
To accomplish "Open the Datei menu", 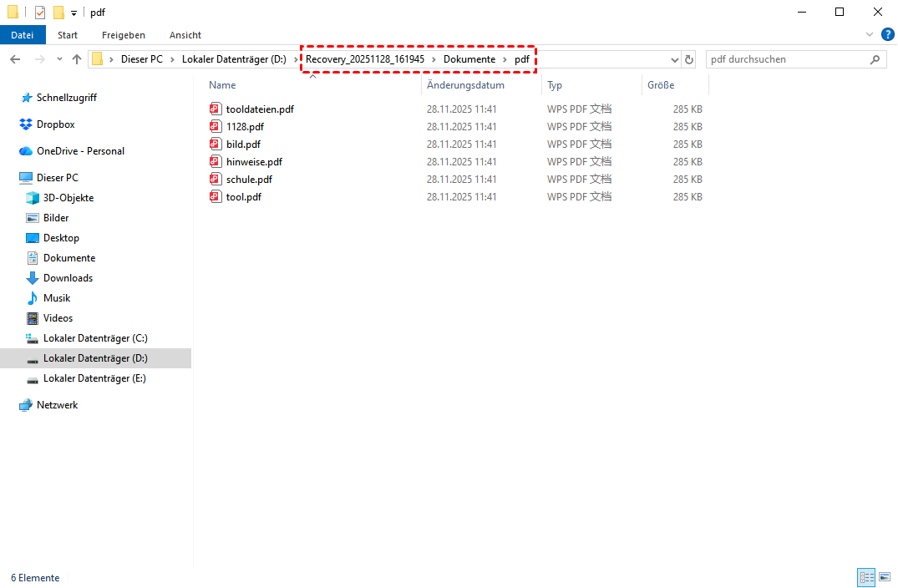I will point(23,35).
